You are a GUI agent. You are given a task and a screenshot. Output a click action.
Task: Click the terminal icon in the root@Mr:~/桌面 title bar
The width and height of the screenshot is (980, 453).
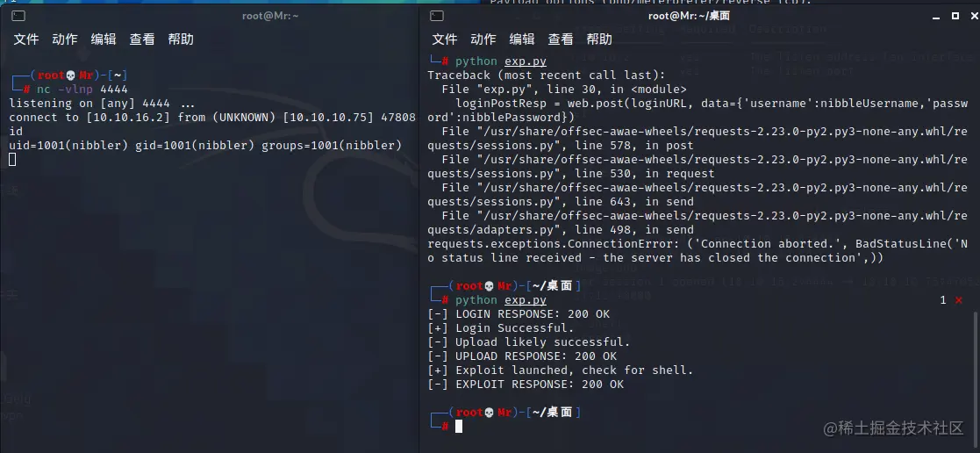pyautogui.click(x=437, y=16)
